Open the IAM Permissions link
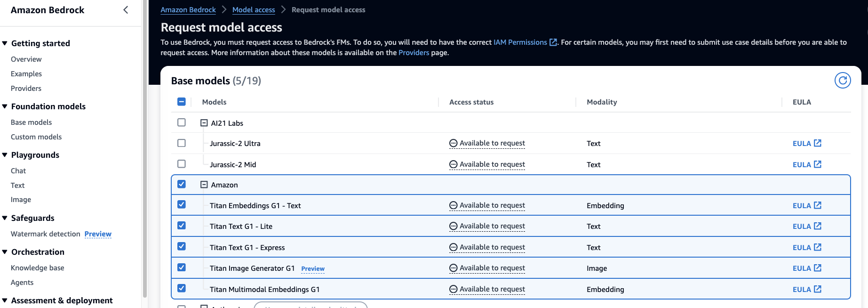Viewport: 868px width, 308px height. [520, 42]
